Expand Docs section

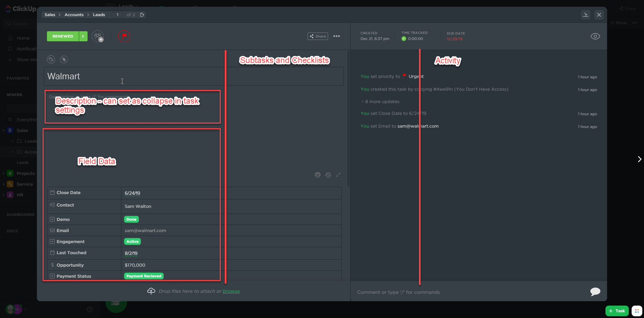[x=12, y=231]
